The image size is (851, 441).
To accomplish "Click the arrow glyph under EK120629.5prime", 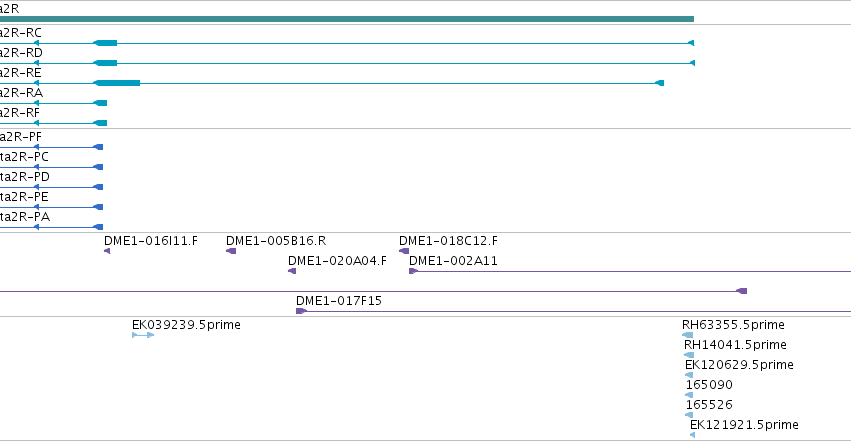I will click(x=689, y=375).
